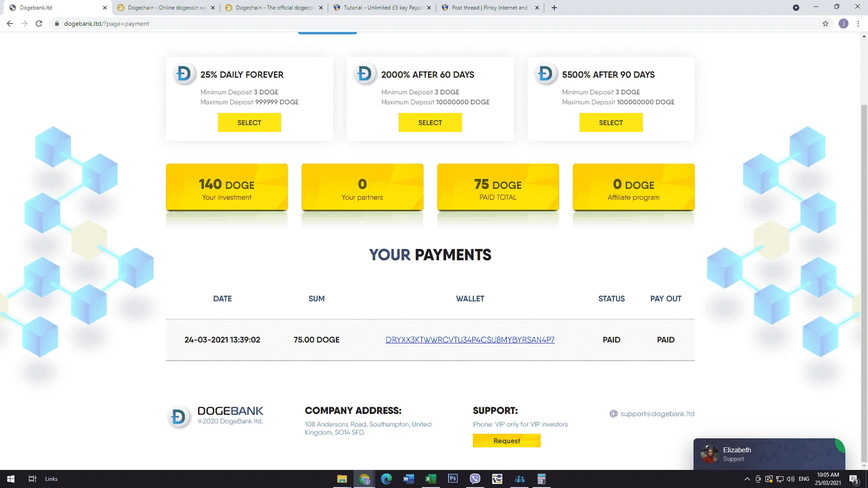868x488 pixels.
Task: Show hidden system tray icons
Action: (x=747, y=479)
